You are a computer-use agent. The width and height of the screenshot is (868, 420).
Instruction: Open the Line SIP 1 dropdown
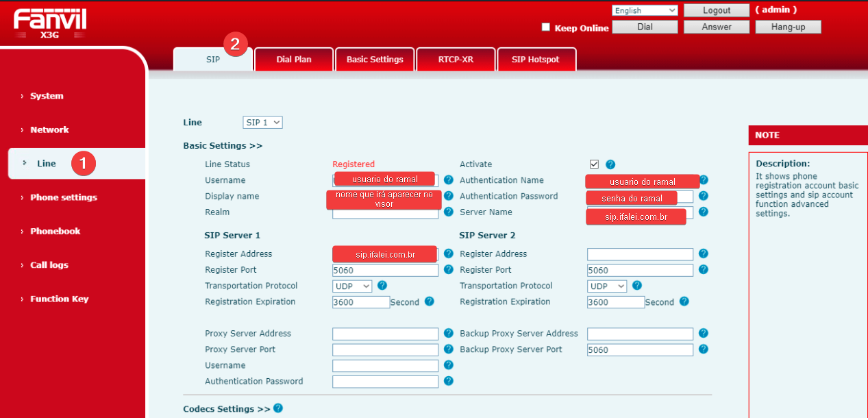(263, 123)
